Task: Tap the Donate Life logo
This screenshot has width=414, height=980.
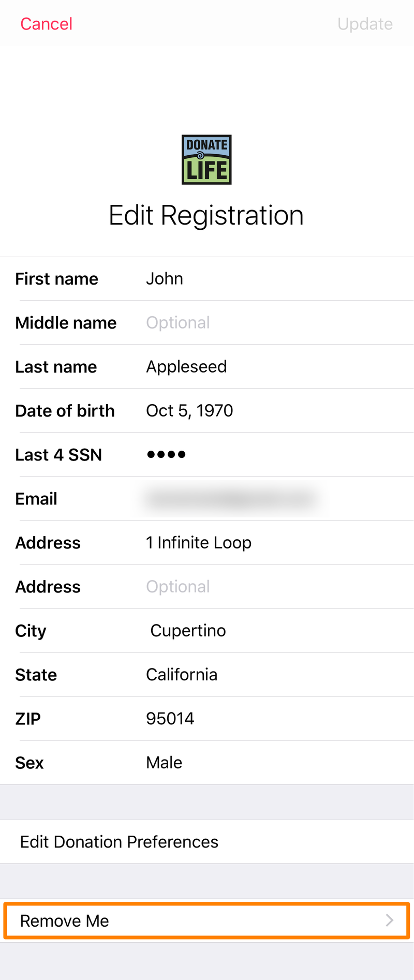Action: [x=206, y=159]
